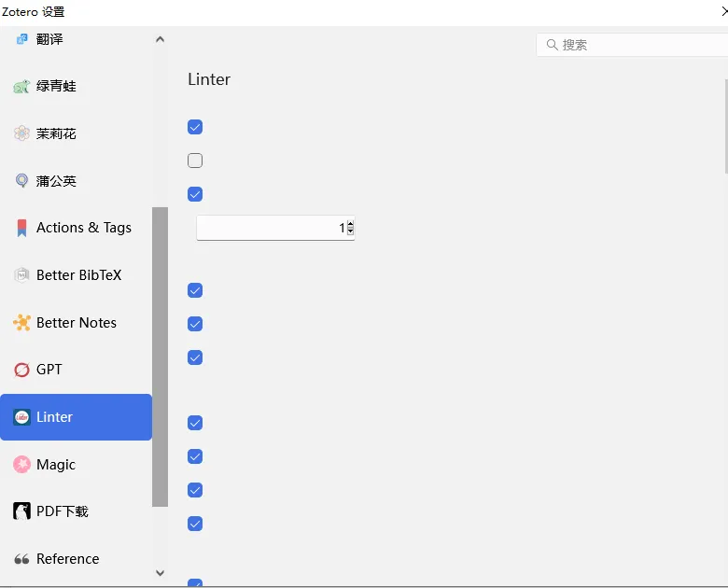
Task: Click the bookmark icon for Actions & Tags
Action: pos(21,228)
